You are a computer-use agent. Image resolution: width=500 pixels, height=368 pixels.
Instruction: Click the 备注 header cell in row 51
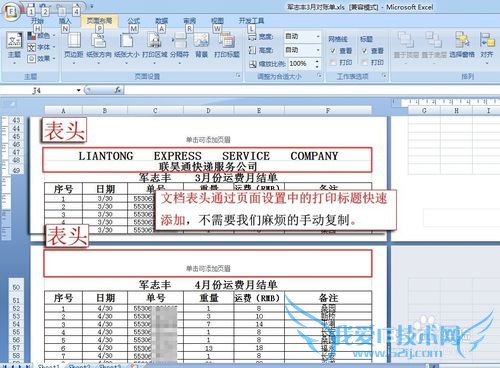click(328, 297)
